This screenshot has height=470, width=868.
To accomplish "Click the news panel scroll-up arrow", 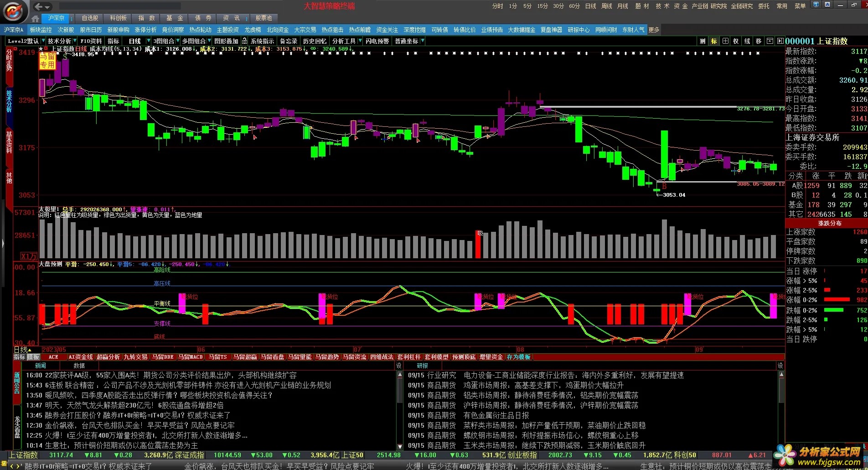I will [400, 375].
